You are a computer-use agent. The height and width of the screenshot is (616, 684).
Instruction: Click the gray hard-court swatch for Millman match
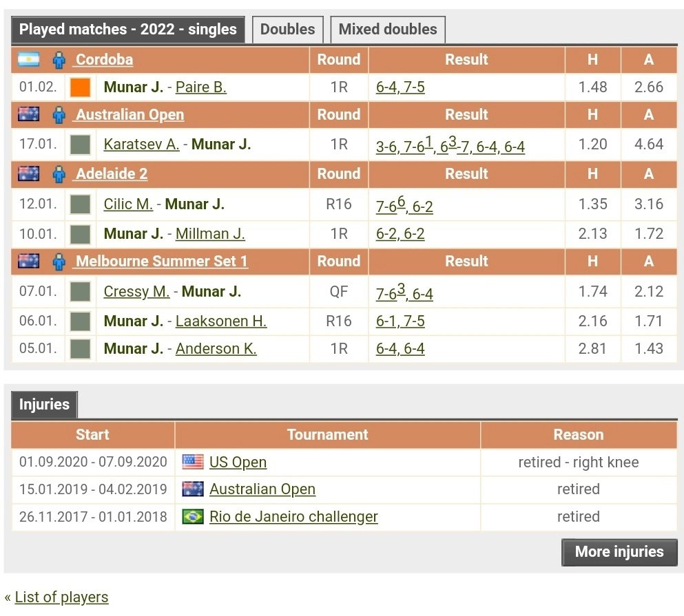click(x=81, y=234)
